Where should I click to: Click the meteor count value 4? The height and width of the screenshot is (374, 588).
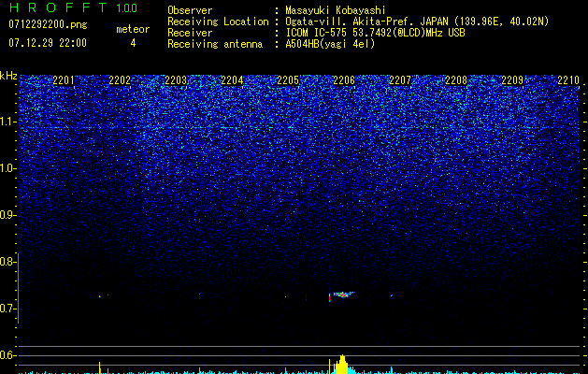pyautogui.click(x=133, y=43)
